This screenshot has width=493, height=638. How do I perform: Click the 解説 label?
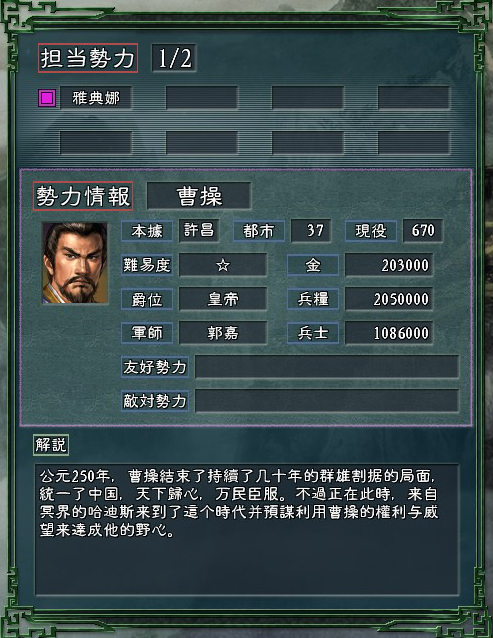[51, 444]
